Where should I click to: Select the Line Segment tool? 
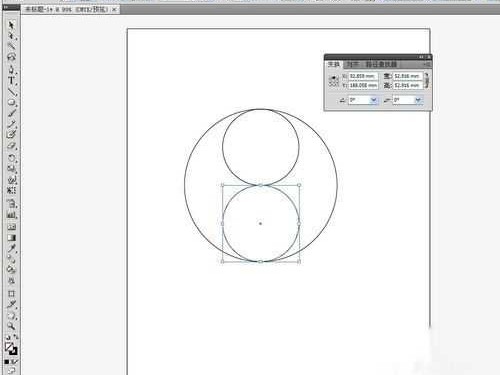tap(11, 91)
